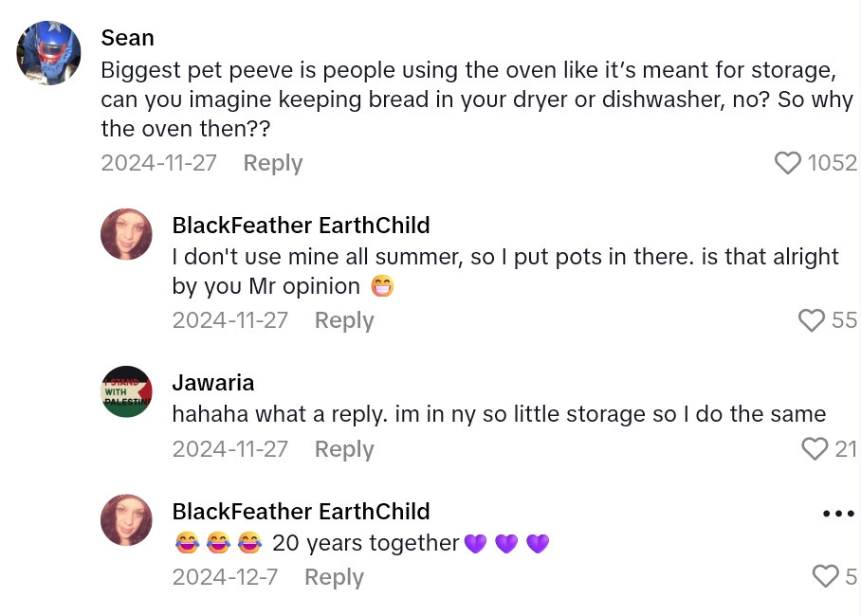Like BlackFeather's comment about pots
Viewport: 861px width, 616px height.
[812, 320]
